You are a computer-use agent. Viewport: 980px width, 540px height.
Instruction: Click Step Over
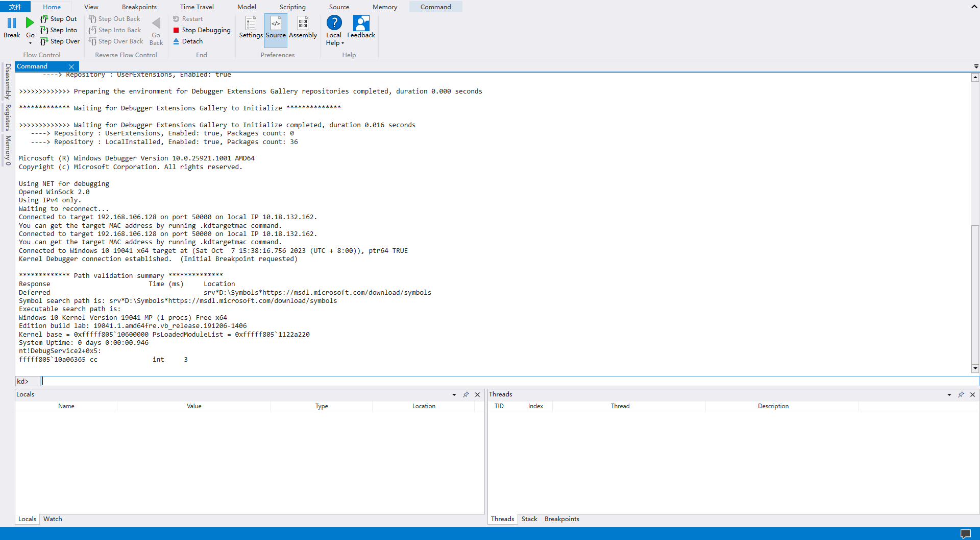[60, 41]
